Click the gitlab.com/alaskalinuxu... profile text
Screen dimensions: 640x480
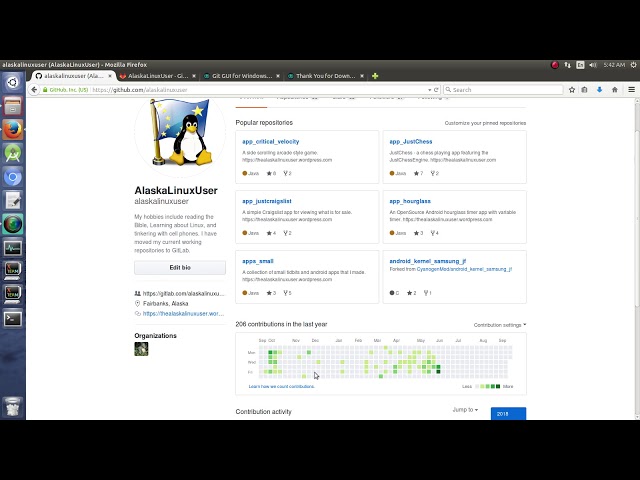[x=183, y=293]
